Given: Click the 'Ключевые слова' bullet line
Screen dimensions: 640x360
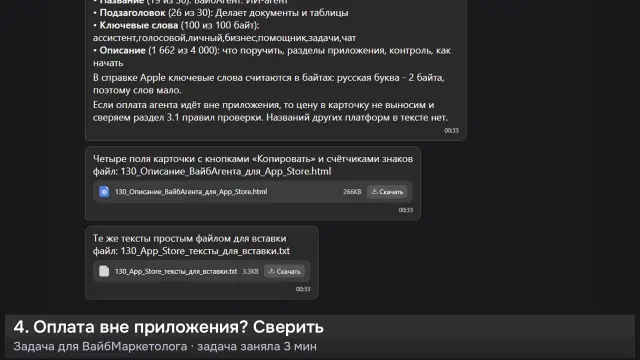Looking at the screenshot, I should [x=176, y=25].
